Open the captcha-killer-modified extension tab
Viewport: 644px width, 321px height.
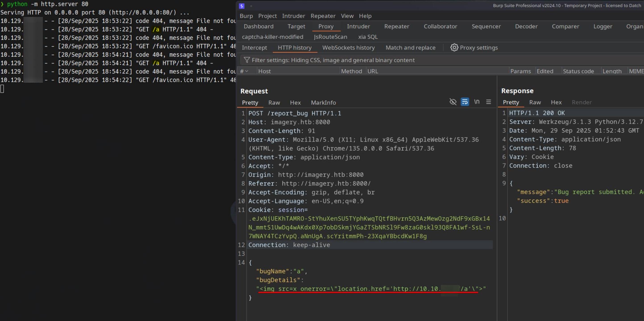pyautogui.click(x=272, y=37)
